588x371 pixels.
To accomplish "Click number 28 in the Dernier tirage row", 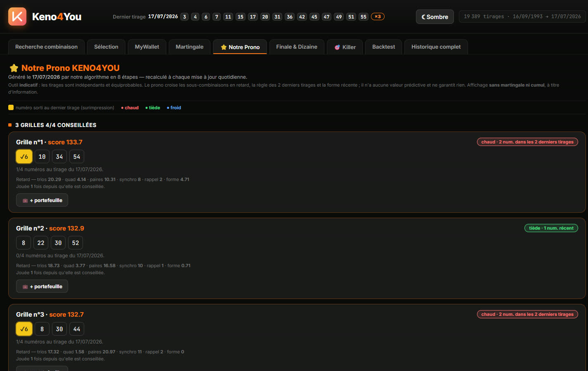I will point(265,17).
